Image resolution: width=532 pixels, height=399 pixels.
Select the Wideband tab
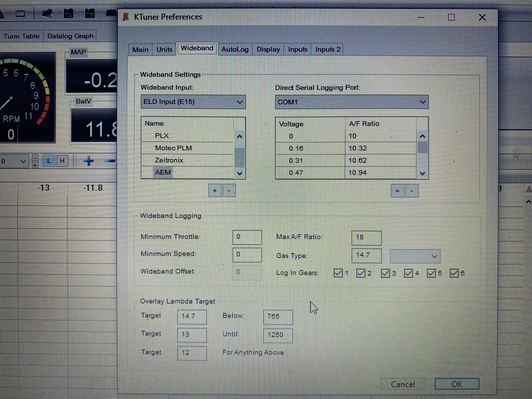(x=197, y=48)
